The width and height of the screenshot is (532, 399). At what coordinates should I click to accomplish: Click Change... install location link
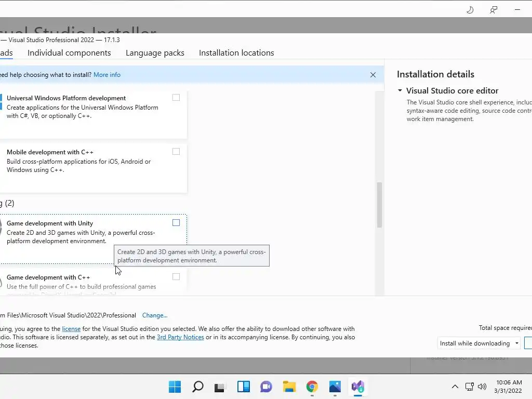coord(155,315)
